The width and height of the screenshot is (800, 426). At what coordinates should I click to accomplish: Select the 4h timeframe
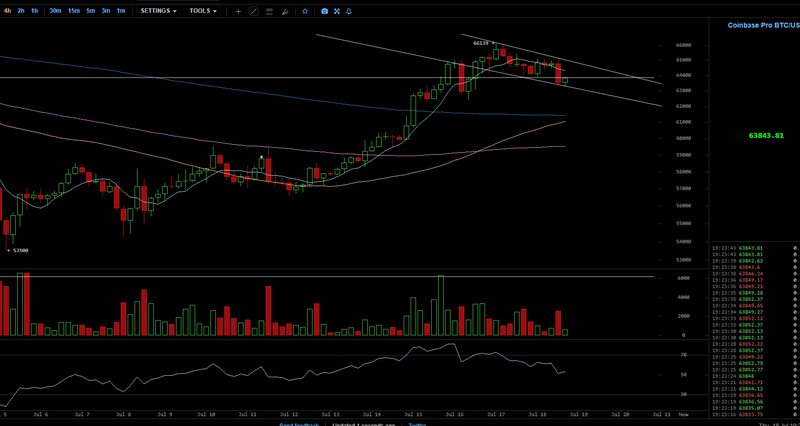coord(7,11)
